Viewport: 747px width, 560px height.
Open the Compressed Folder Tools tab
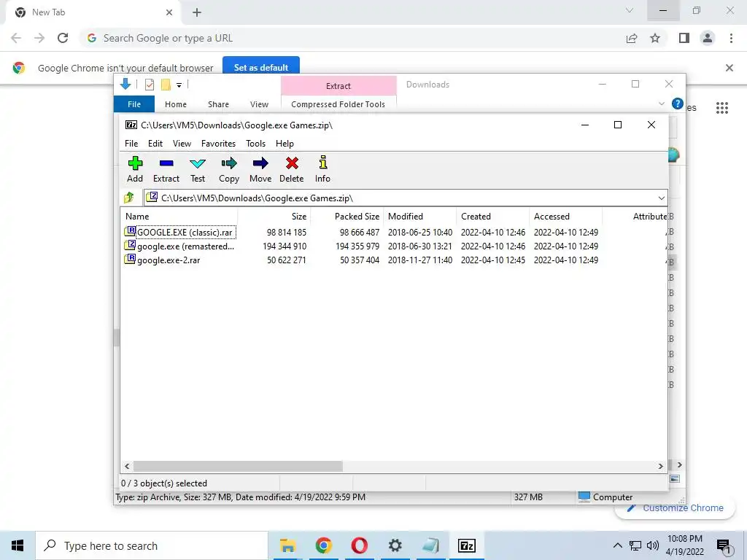point(338,104)
